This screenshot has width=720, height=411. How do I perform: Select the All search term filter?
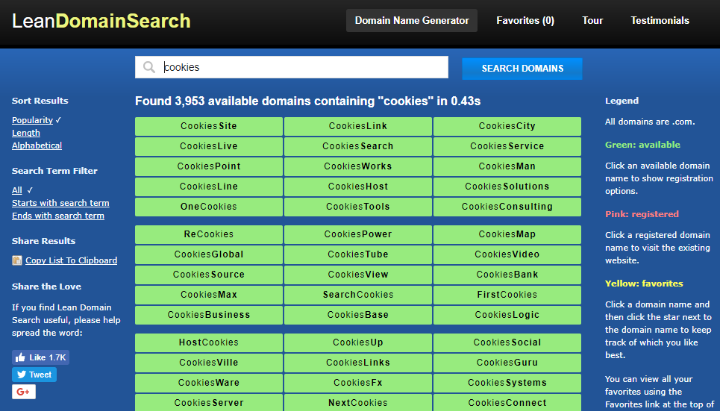pos(17,190)
